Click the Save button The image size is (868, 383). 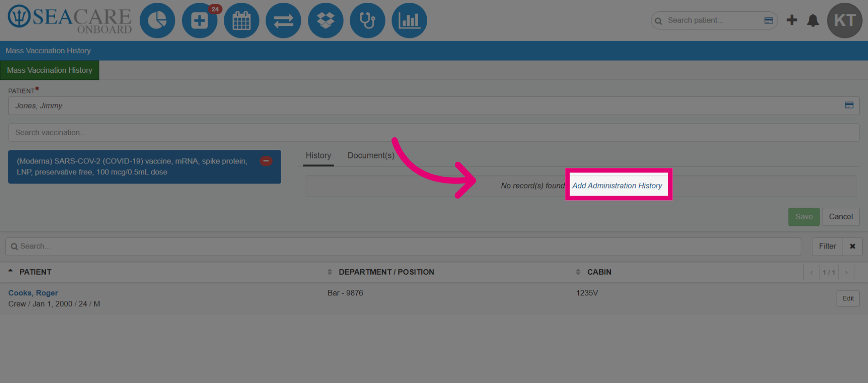[804, 217]
